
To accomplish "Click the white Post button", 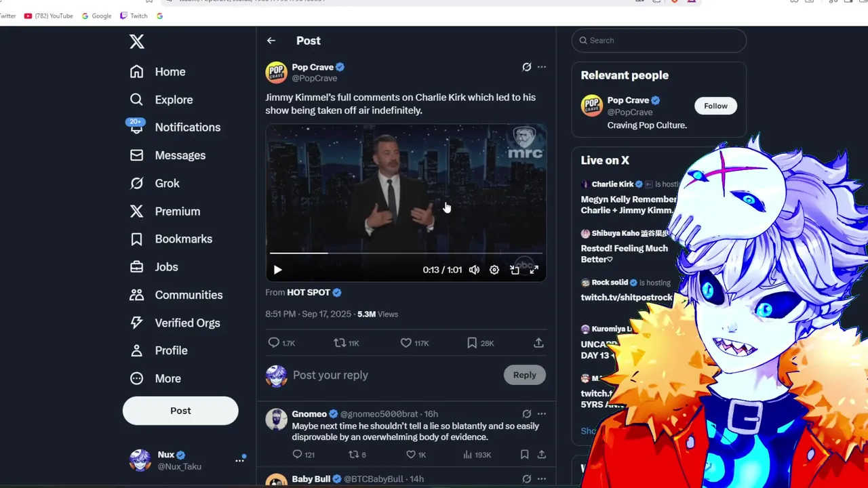I will [x=180, y=411].
